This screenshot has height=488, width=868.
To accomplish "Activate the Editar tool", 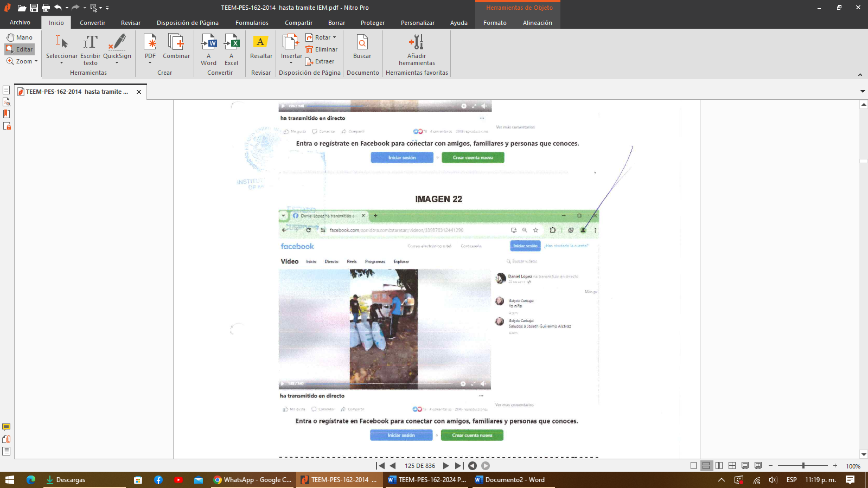I will (x=20, y=49).
